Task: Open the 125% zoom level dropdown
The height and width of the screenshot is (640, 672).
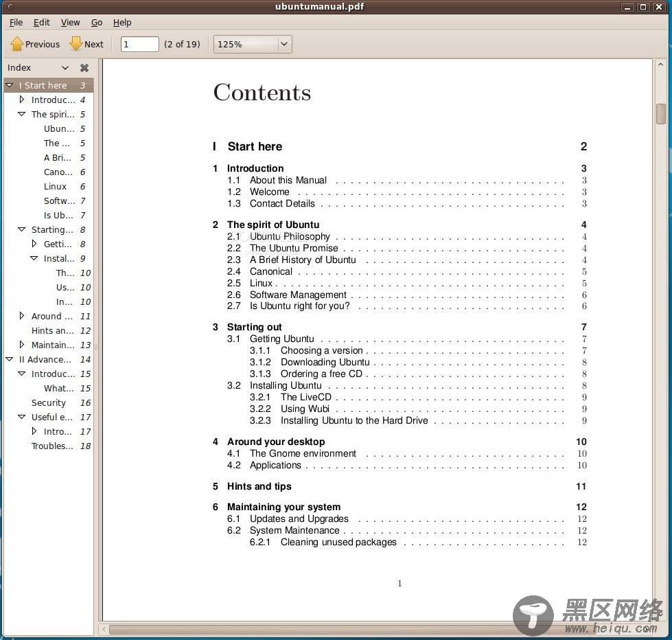Action: coord(253,44)
